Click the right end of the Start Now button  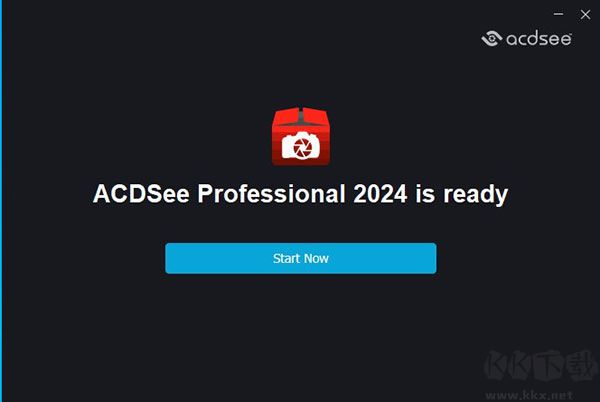430,258
